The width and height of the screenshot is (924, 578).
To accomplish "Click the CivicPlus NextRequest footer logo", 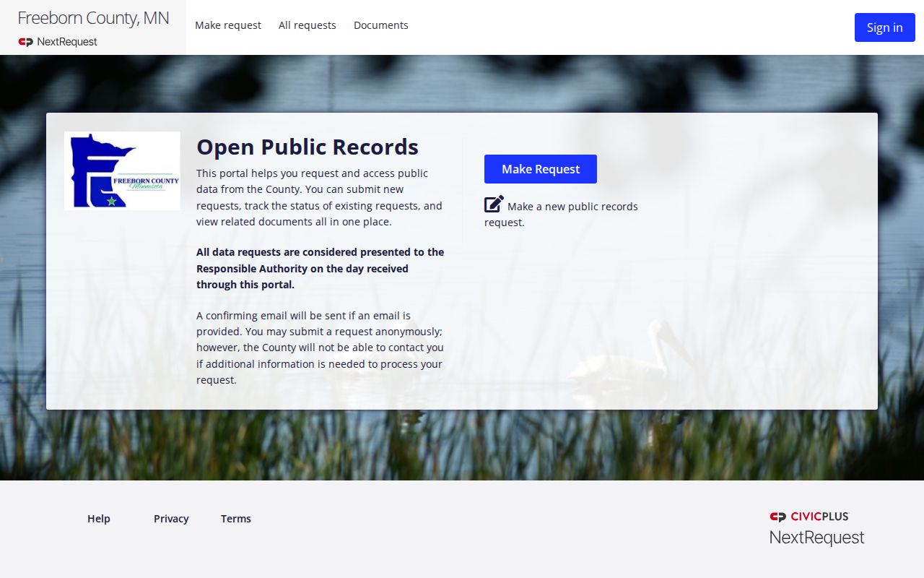I will [x=816, y=528].
